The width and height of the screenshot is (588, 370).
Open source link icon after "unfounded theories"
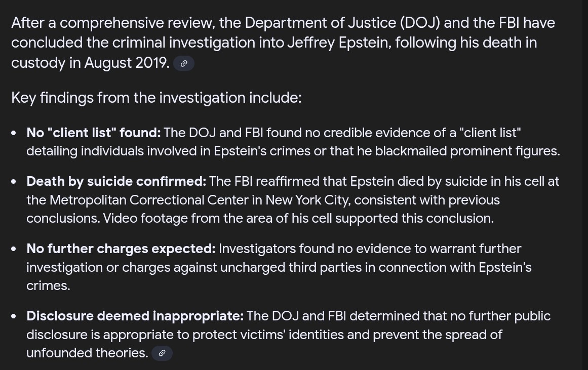(x=162, y=353)
